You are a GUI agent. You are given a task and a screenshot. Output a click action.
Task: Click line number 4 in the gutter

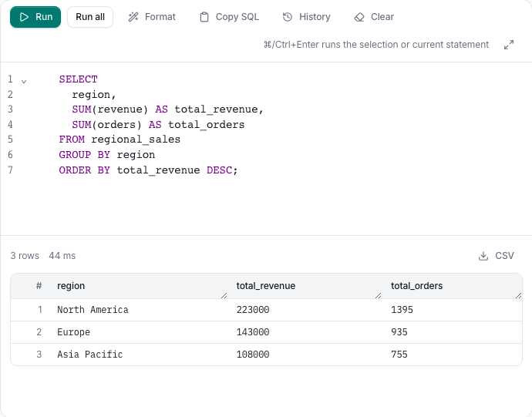coord(10,125)
